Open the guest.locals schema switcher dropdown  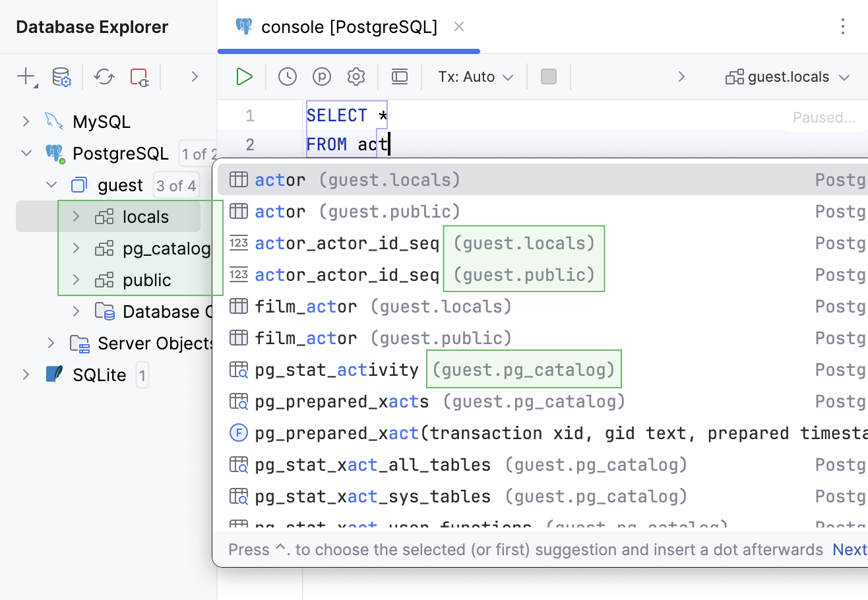pyautogui.click(x=788, y=77)
